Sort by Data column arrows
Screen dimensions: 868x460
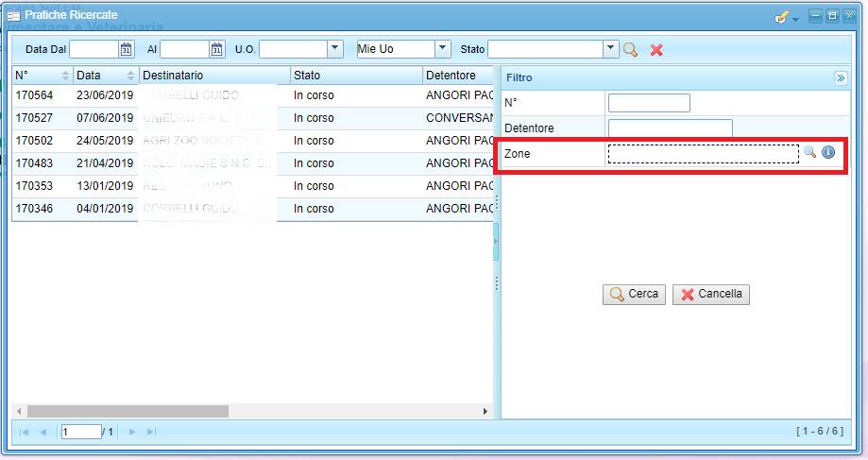pyautogui.click(x=130, y=76)
